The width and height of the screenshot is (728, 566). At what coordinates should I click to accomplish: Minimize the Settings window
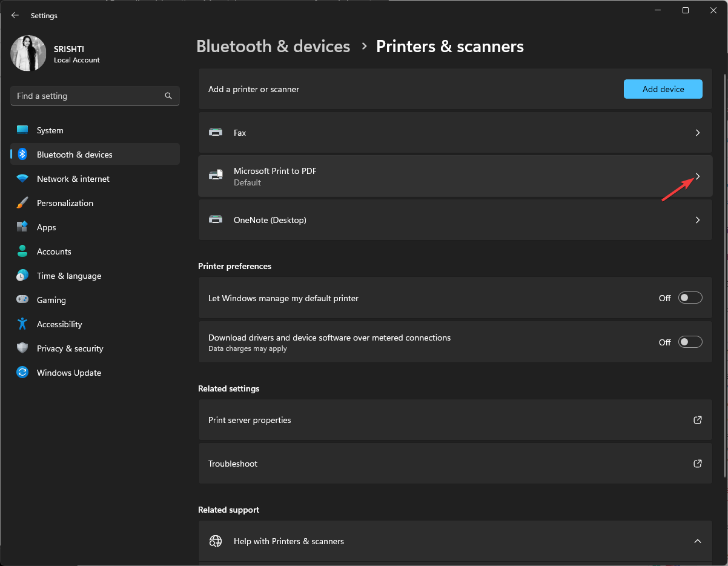tap(657, 10)
